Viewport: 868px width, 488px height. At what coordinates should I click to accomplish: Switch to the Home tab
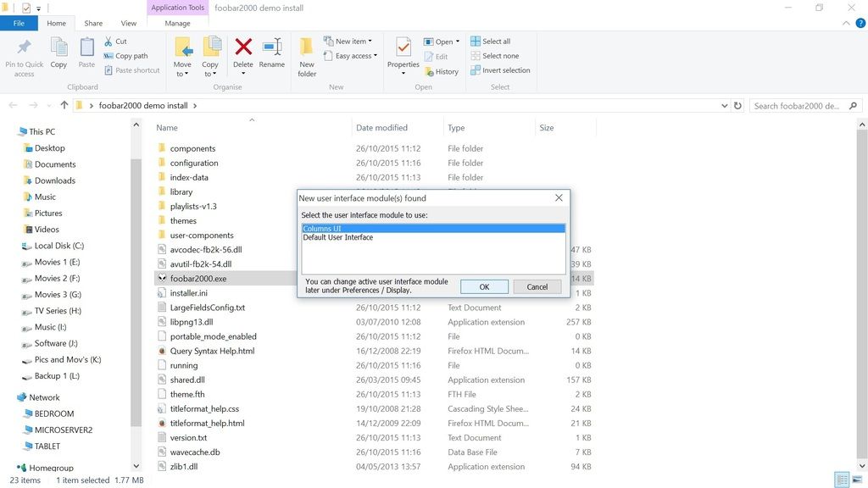[x=57, y=23]
